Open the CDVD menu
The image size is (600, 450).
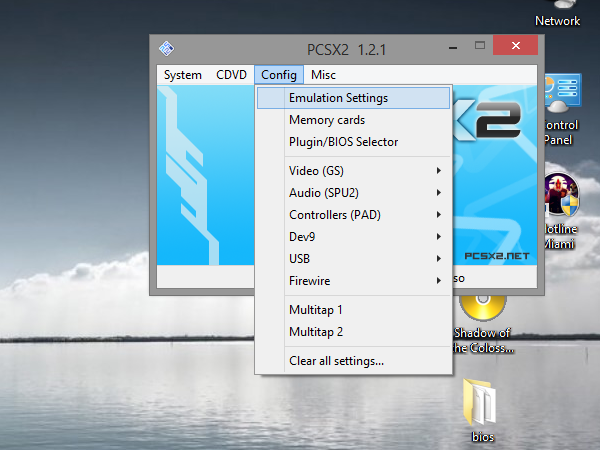pyautogui.click(x=231, y=75)
